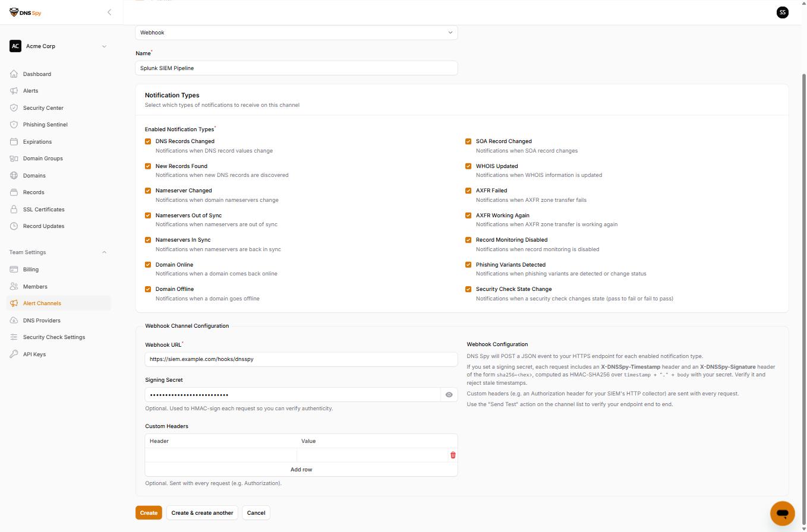Disable Nameservers In Sync notifications
The width and height of the screenshot is (807, 532).
click(148, 240)
